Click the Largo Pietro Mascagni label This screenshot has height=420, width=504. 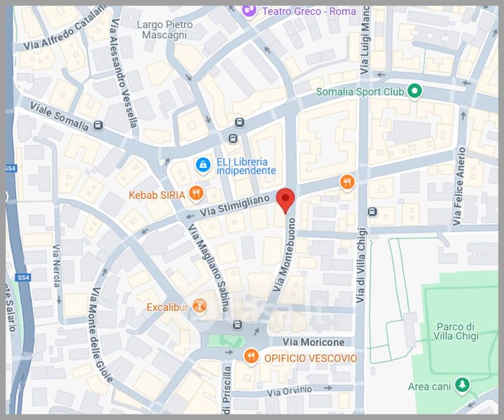[x=164, y=29]
